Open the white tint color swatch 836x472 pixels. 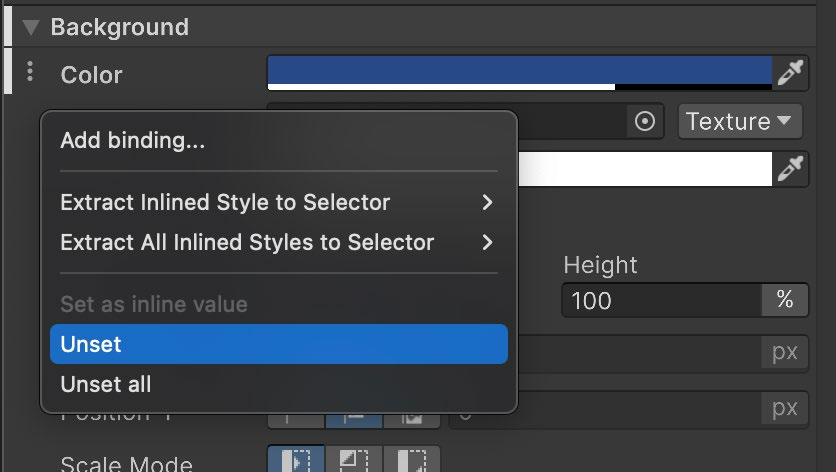click(x=645, y=169)
